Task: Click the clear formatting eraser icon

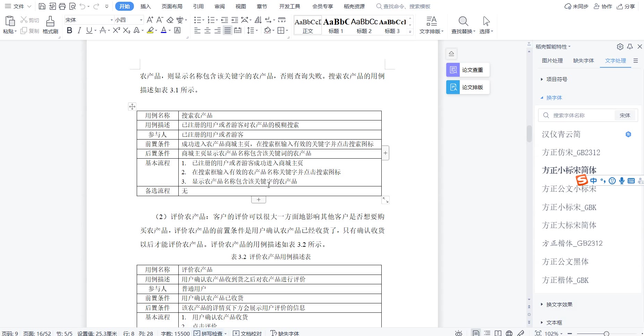Action: (170, 20)
